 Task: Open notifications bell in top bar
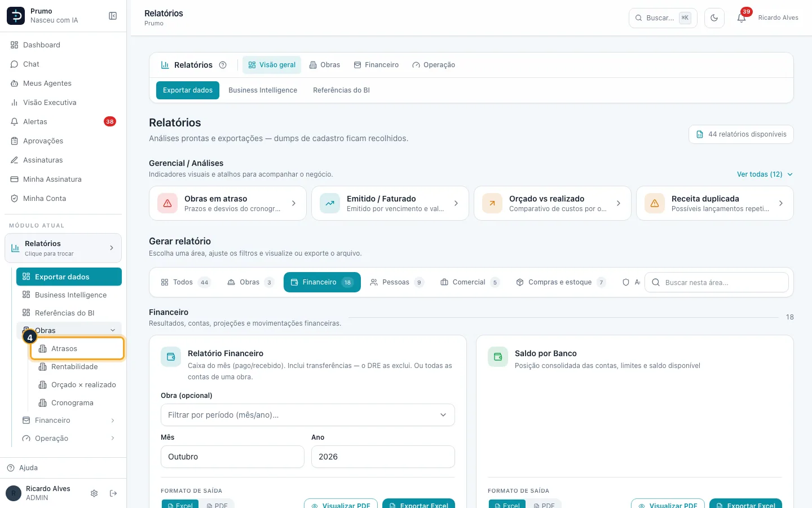[x=742, y=18]
